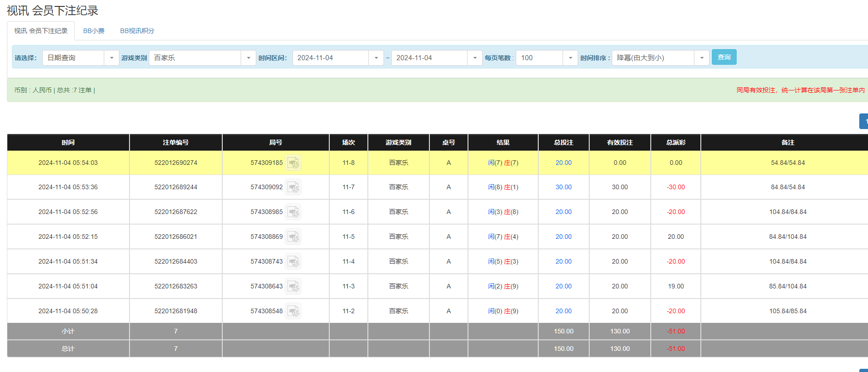Switch to the BB小费 tab
Screen dimensions: 868x372
(x=94, y=31)
